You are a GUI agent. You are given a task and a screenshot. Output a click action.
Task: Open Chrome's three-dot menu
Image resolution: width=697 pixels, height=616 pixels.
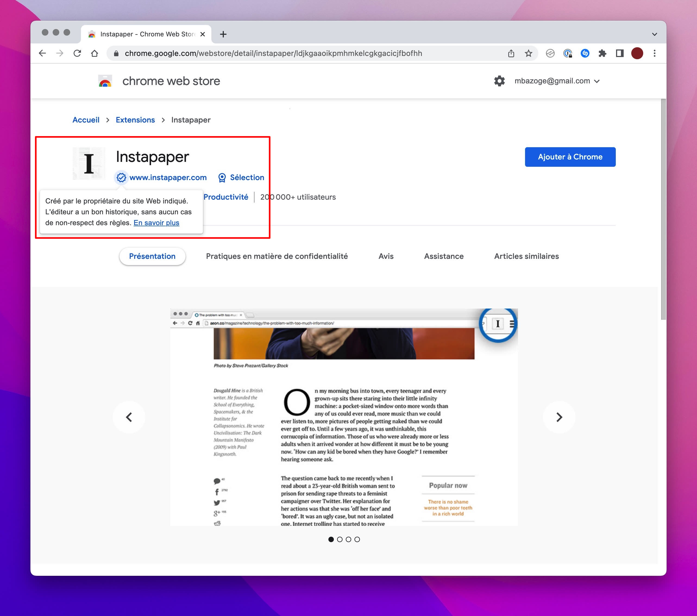(654, 53)
